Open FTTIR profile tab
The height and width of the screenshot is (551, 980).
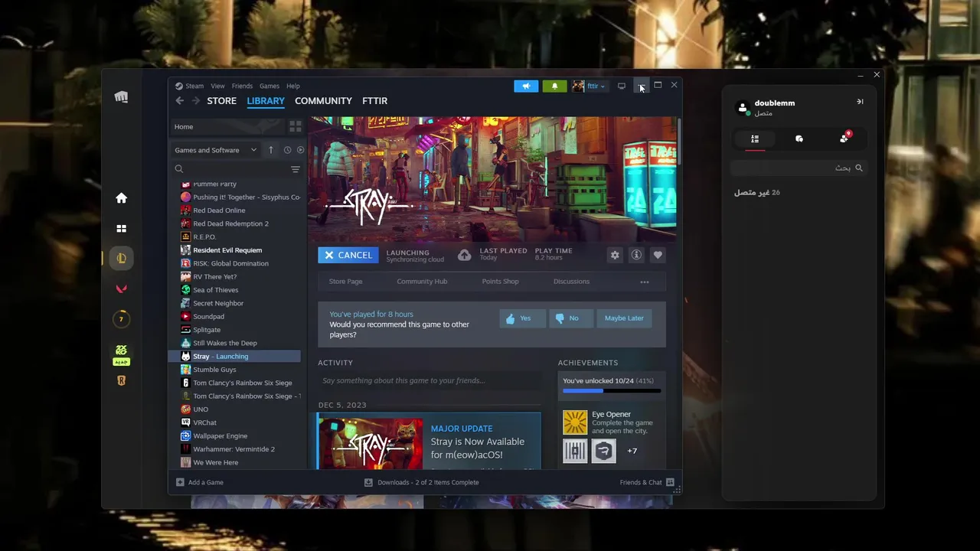[375, 100]
